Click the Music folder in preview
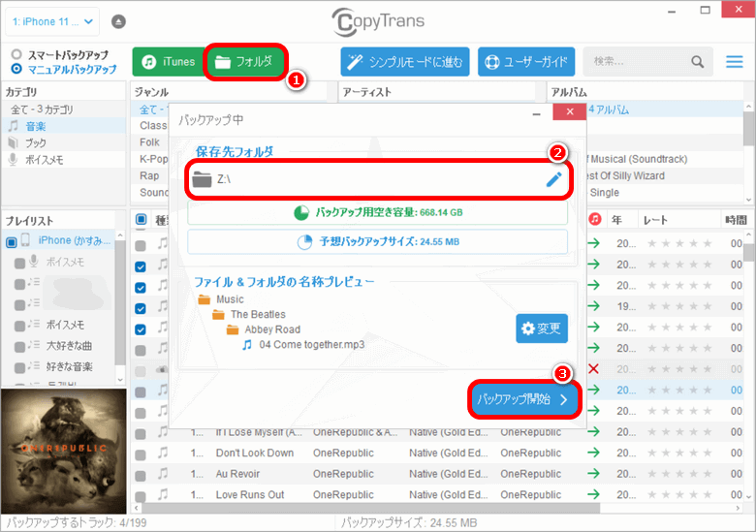Screen dimensions: 756x532 tap(221, 299)
